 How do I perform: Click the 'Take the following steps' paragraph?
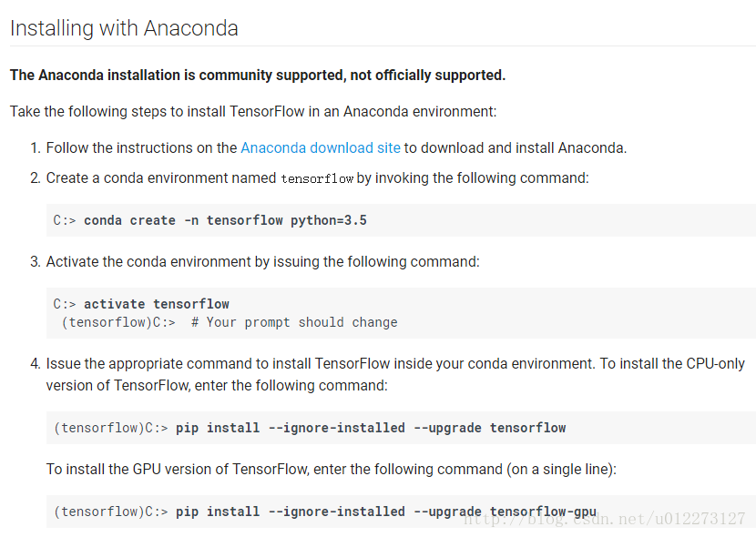click(253, 111)
